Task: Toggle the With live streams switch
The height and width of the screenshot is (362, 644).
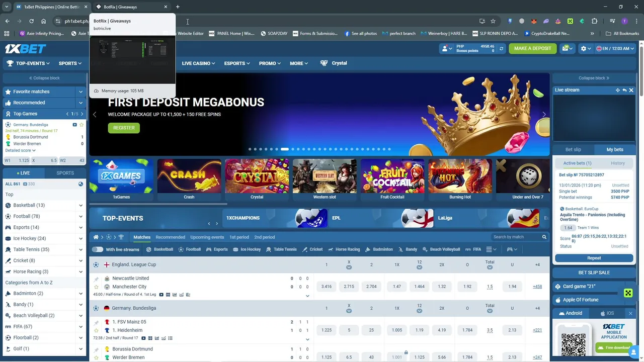Action: (x=98, y=249)
